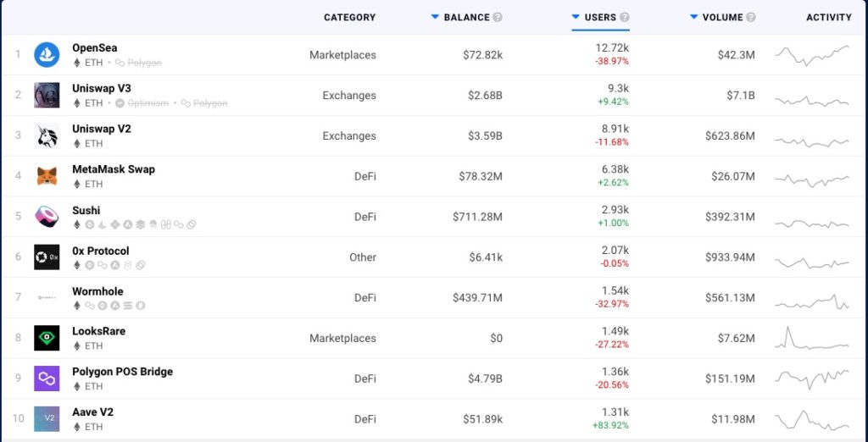Click the $933.94M volume value
The image size is (868, 442).
click(x=730, y=257)
